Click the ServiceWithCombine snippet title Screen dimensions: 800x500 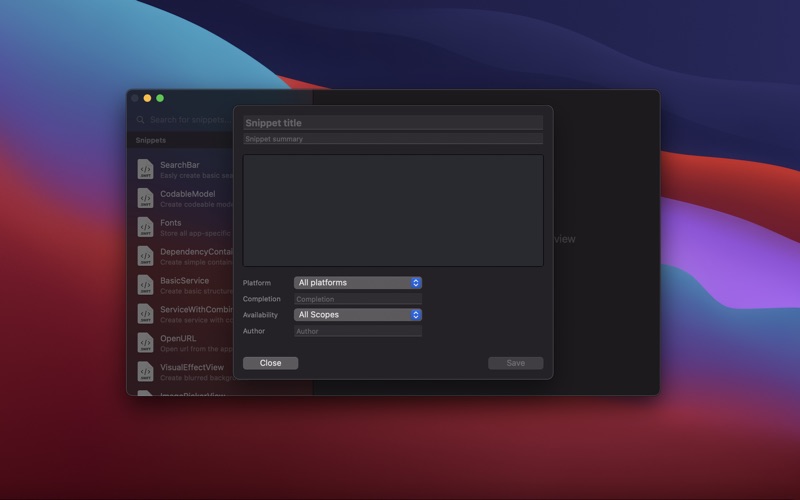coord(196,310)
